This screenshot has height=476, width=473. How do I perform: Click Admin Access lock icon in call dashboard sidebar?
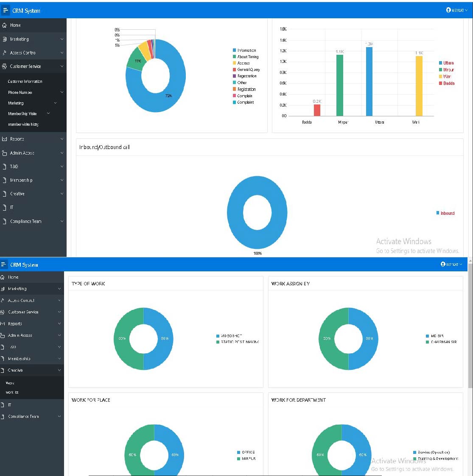pyautogui.click(x=4, y=153)
